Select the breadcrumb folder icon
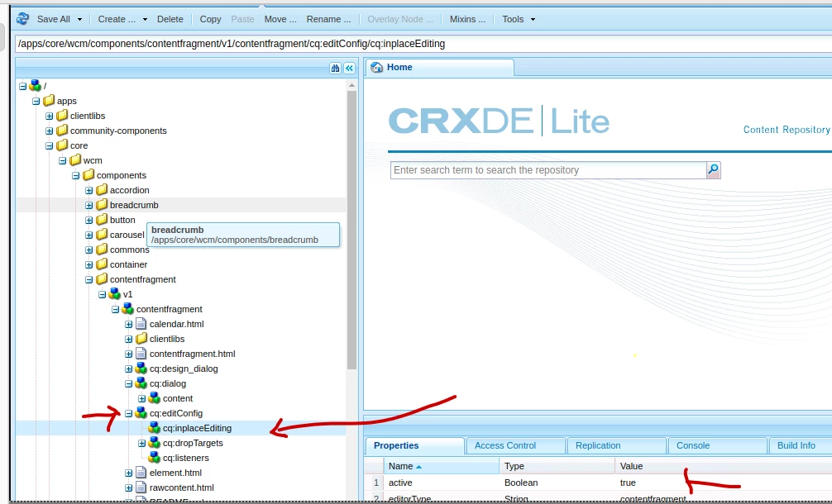 pyautogui.click(x=102, y=205)
